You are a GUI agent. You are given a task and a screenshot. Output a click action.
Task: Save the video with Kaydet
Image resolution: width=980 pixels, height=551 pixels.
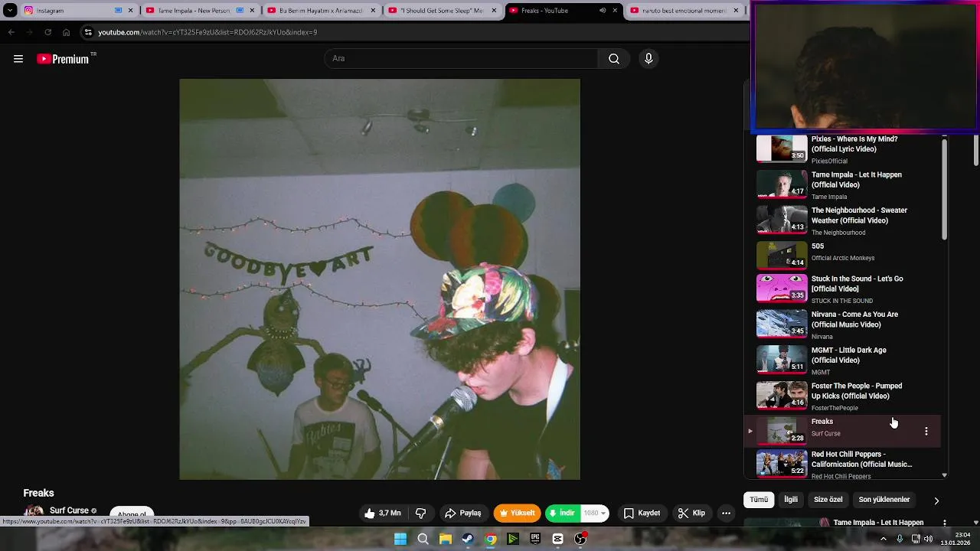pyautogui.click(x=642, y=514)
